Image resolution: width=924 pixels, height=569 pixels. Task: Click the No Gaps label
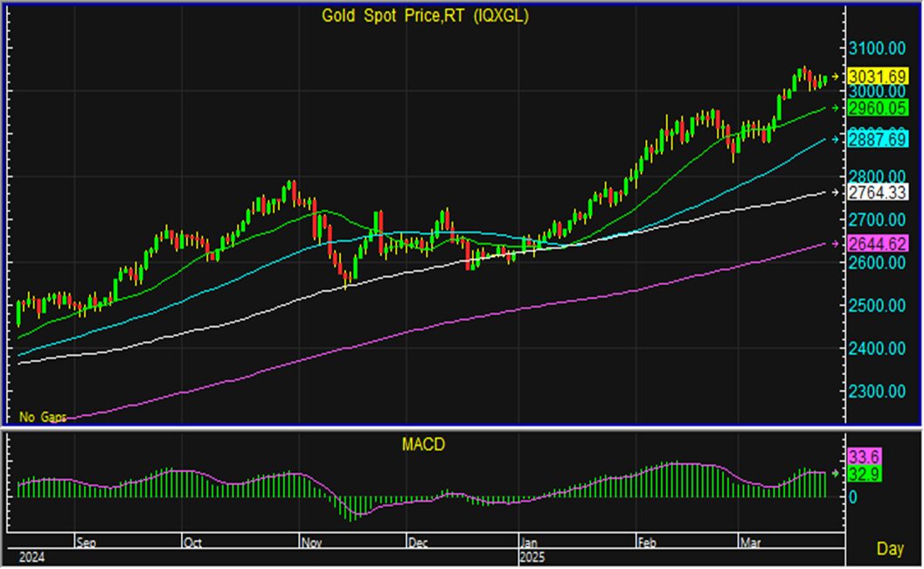42,417
